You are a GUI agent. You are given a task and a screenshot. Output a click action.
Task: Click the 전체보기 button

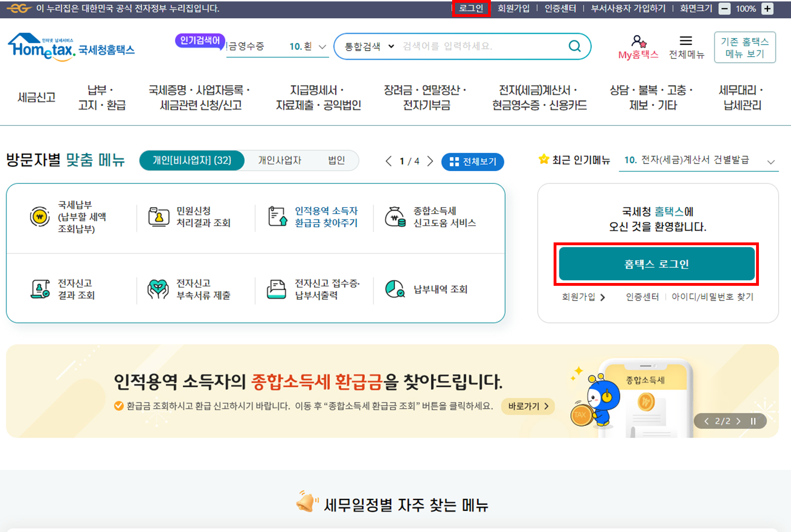tap(472, 162)
